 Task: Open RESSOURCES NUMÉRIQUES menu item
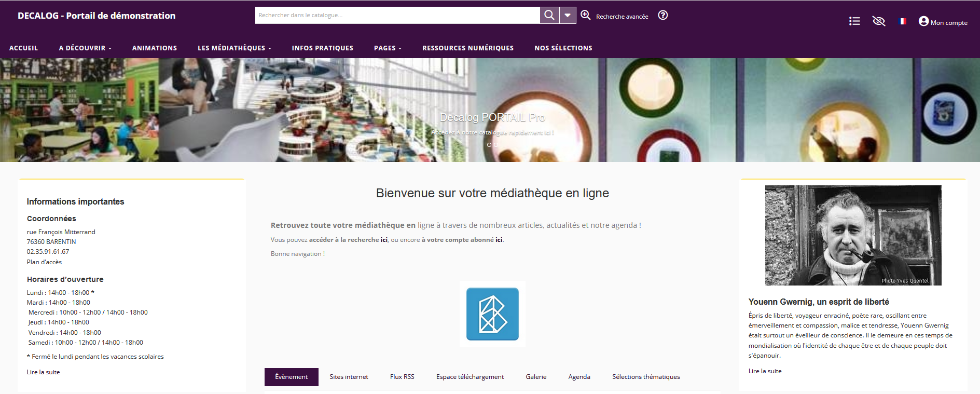click(x=467, y=48)
